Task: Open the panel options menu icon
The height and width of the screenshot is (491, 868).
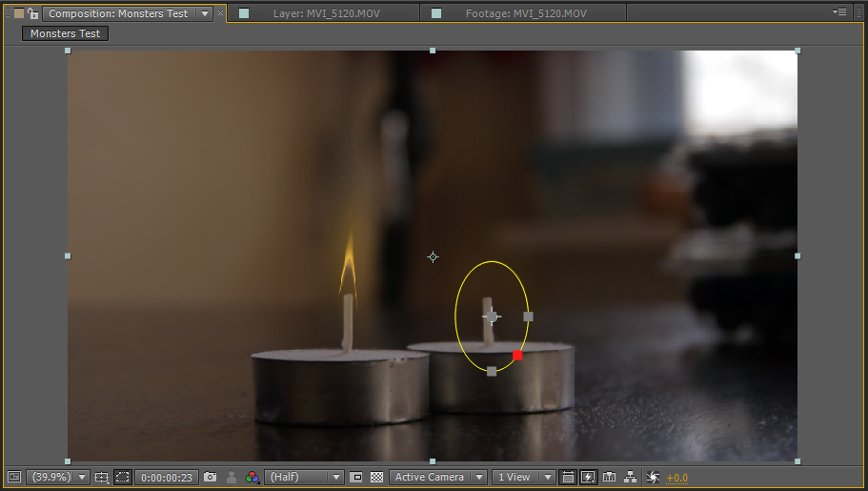Action: pos(839,11)
